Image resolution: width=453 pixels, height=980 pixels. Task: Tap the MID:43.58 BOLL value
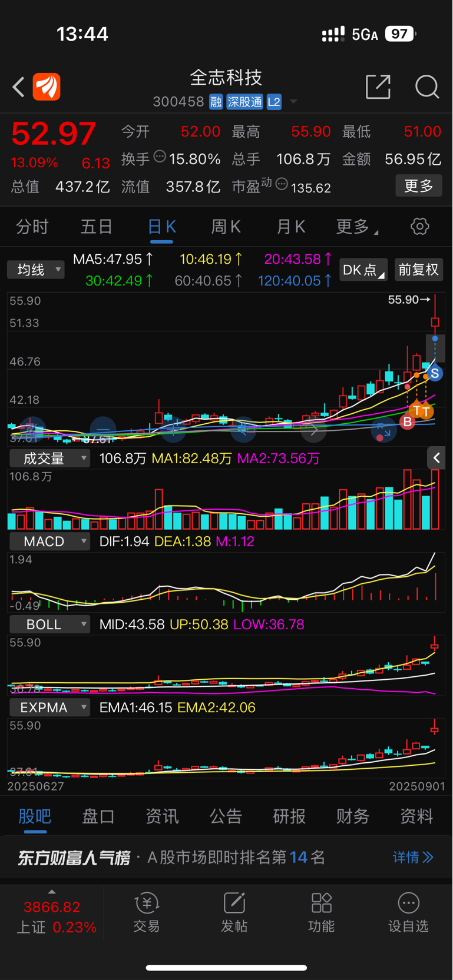[x=132, y=624]
